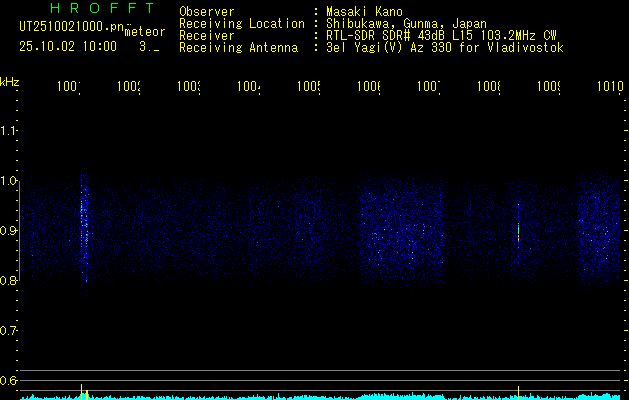Viewport: 629px width, 400px height.
Task: Click the "Observer" field label
Action: pyautogui.click(x=207, y=11)
